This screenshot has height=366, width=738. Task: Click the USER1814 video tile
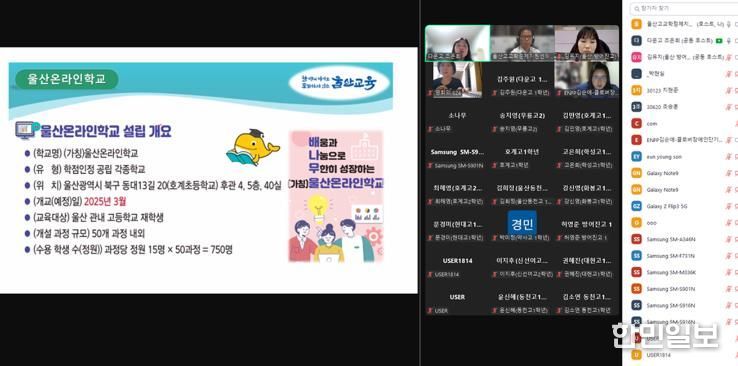pos(457,266)
